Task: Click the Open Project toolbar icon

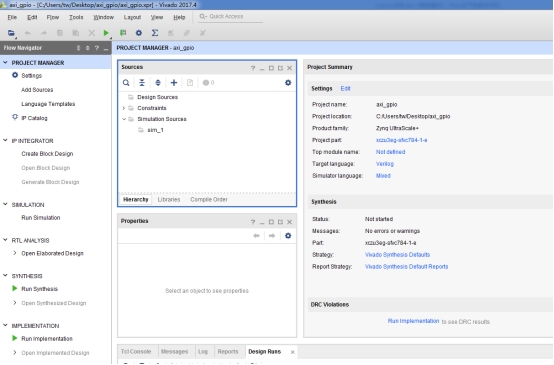Action: 11,33
